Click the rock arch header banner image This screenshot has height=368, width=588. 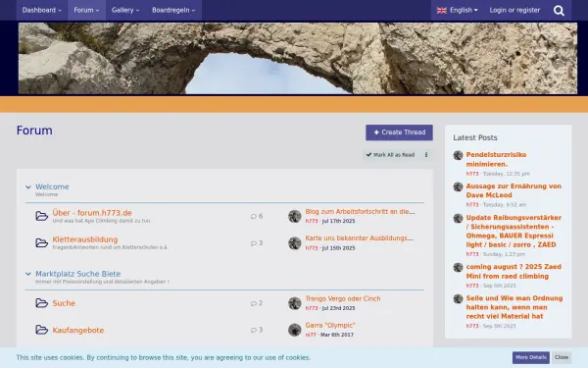[298, 58]
